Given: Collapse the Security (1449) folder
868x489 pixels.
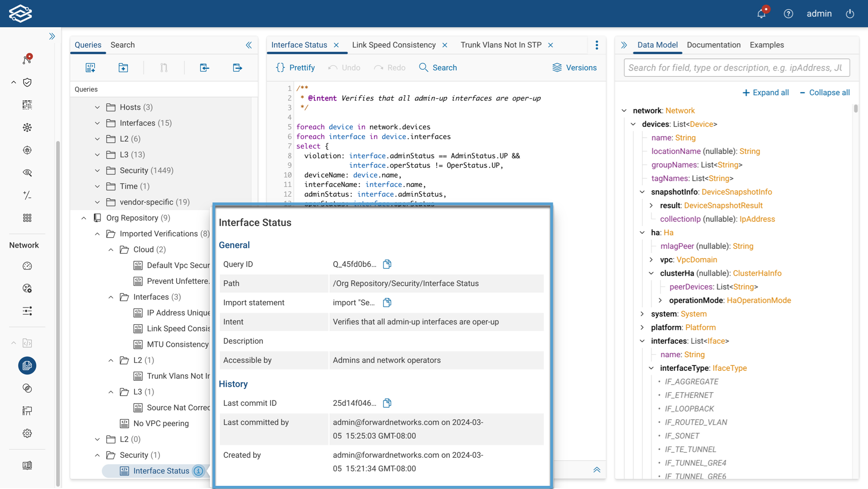Looking at the screenshot, I should (x=96, y=170).
